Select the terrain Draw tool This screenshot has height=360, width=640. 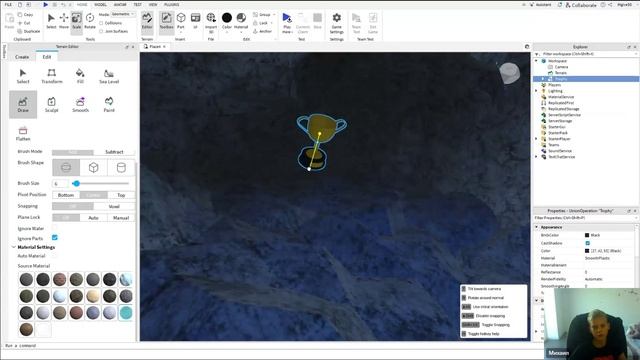(x=23, y=104)
